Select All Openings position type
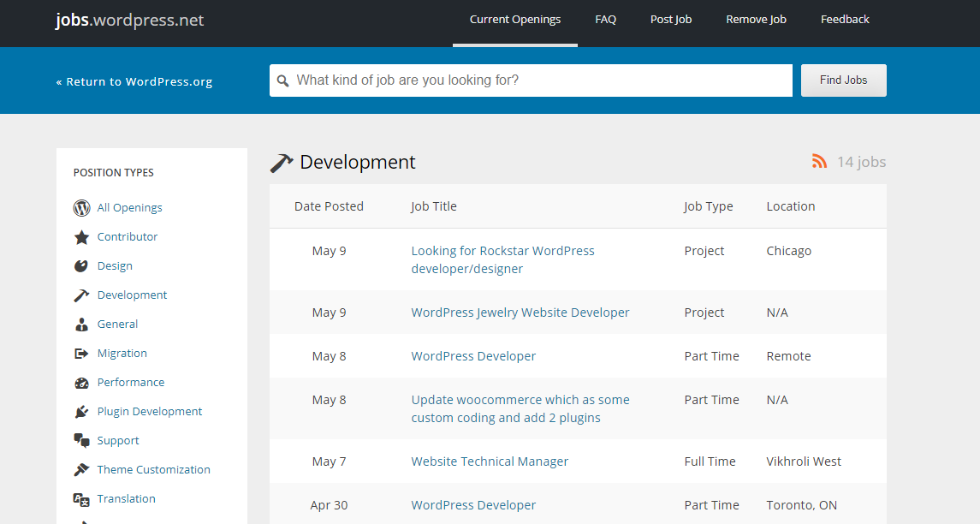980x524 pixels. click(x=129, y=207)
